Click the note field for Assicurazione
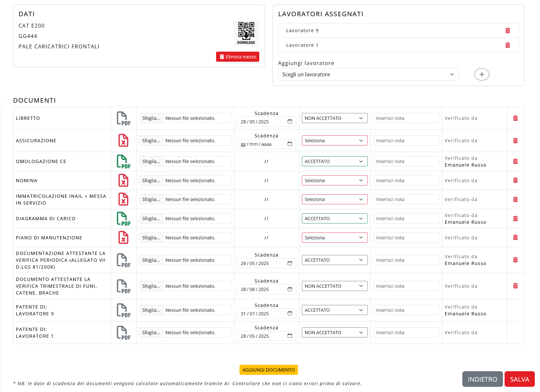 [x=406, y=141]
